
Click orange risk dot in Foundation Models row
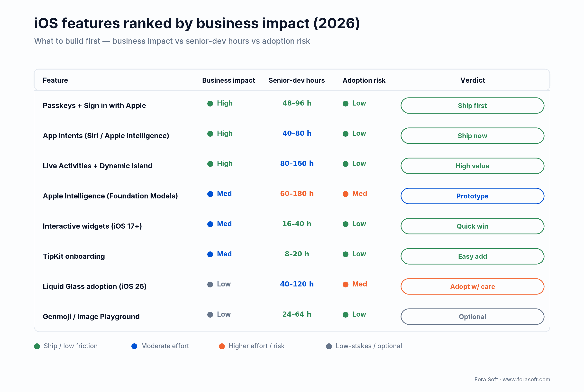345,194
